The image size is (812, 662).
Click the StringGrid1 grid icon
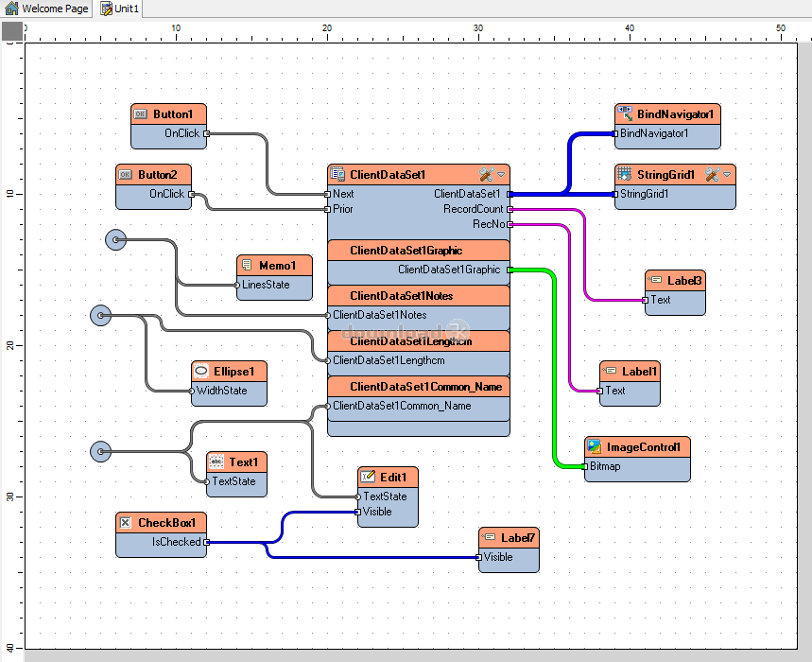coord(625,174)
